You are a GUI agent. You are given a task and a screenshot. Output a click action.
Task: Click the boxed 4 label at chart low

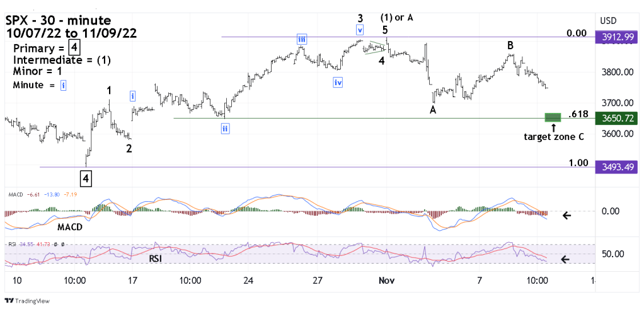(x=86, y=179)
